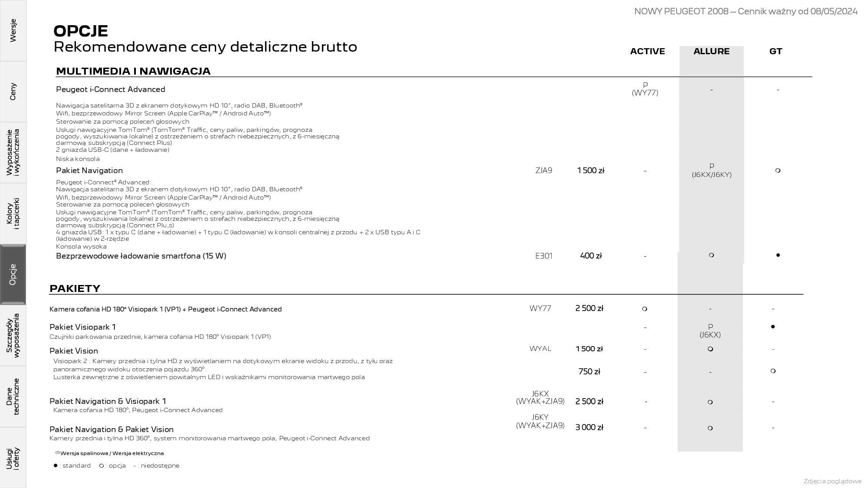The image size is (868, 488).
Task: Click the ACTIVE column header
Action: point(647,51)
